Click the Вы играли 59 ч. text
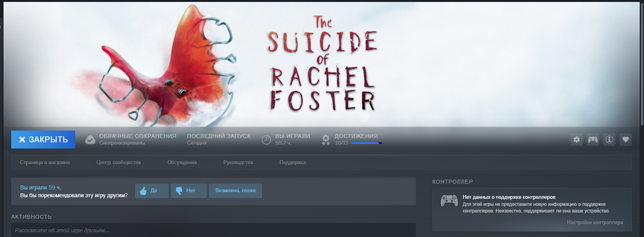Viewport: 644px width, 237px height. 40,187
